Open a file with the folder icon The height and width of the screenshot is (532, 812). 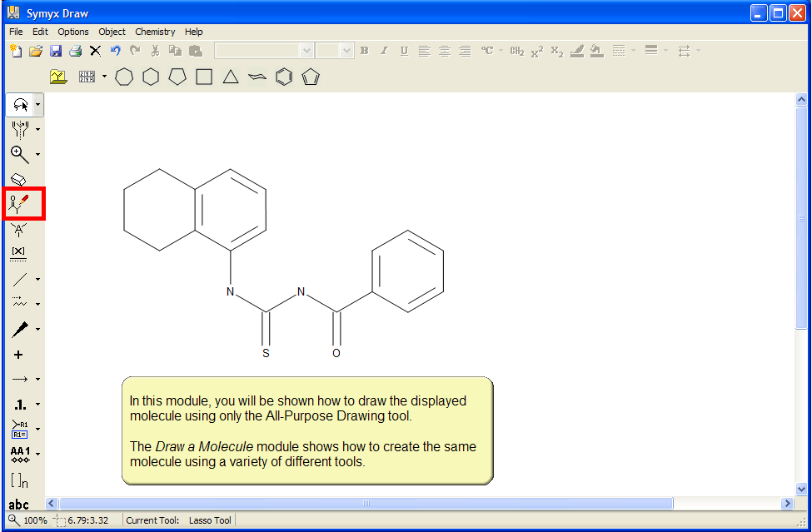tap(36, 51)
